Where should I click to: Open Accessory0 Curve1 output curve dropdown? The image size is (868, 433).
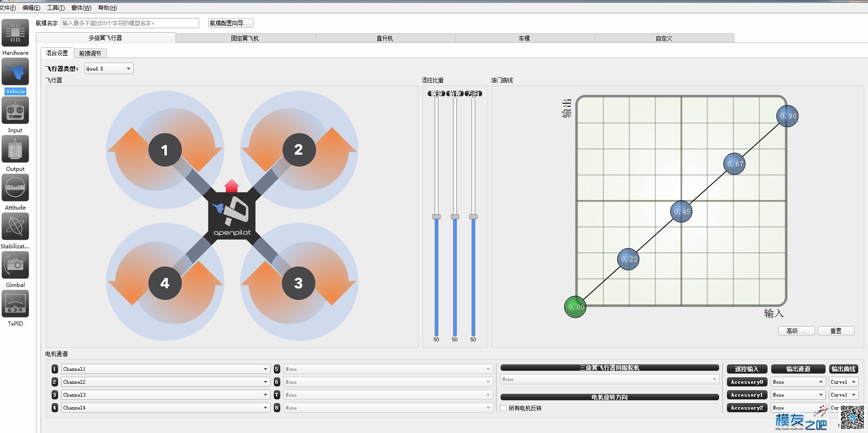(844, 382)
